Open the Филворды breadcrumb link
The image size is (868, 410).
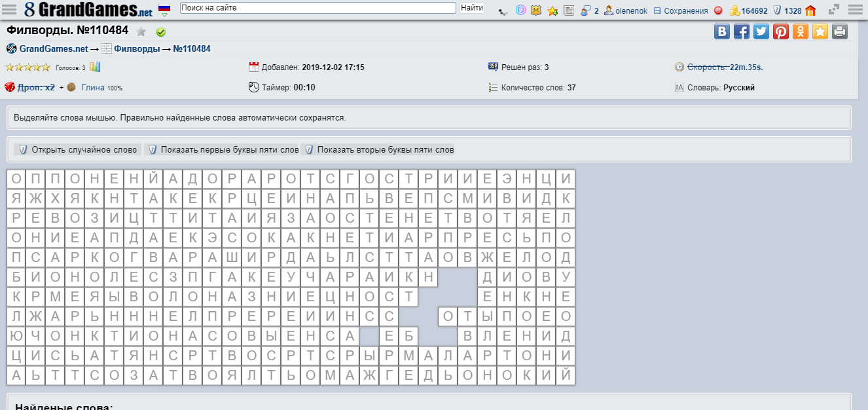137,48
